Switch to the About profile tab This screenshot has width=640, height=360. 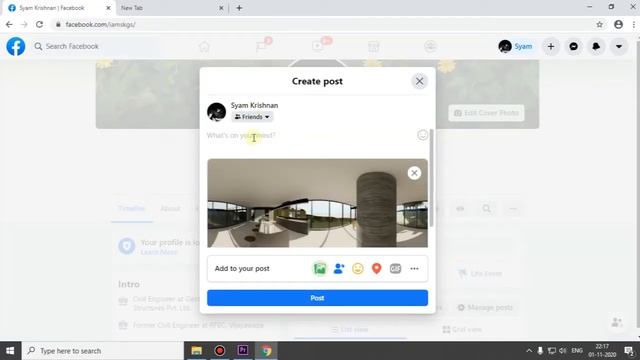point(170,209)
